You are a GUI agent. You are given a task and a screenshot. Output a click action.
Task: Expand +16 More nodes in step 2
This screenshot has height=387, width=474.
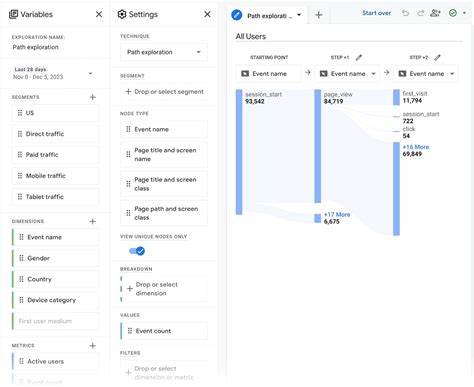pyautogui.click(x=416, y=147)
